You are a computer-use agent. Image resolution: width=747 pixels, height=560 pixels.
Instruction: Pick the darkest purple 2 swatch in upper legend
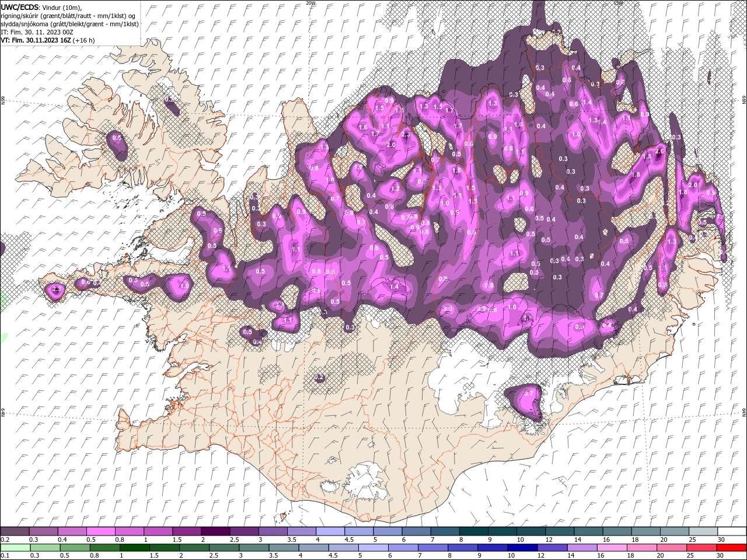tap(215, 531)
